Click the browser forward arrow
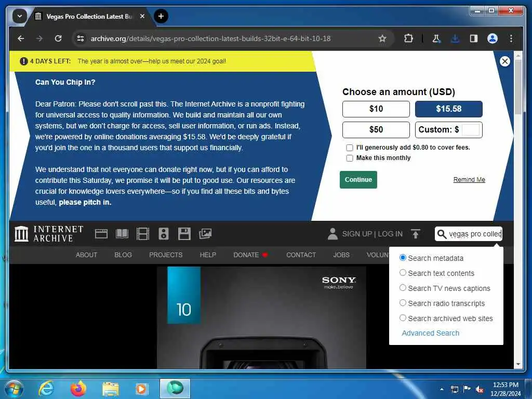 point(39,38)
